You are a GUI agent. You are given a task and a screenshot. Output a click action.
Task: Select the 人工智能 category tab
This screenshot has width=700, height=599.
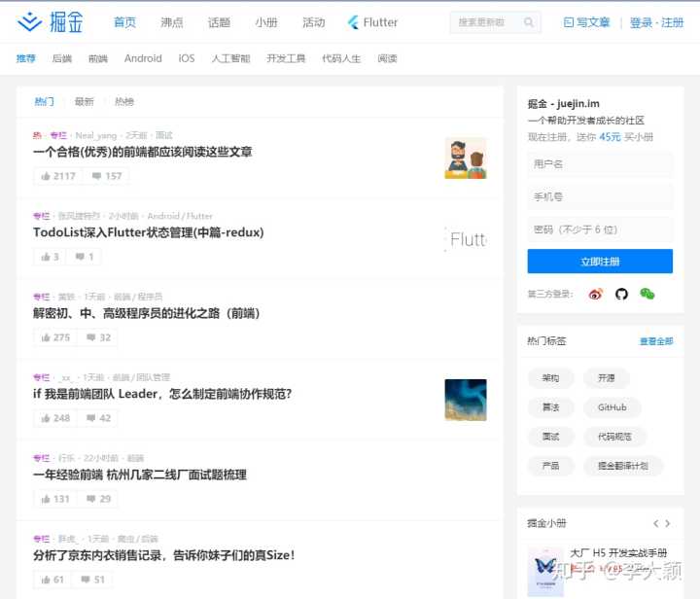tap(230, 58)
